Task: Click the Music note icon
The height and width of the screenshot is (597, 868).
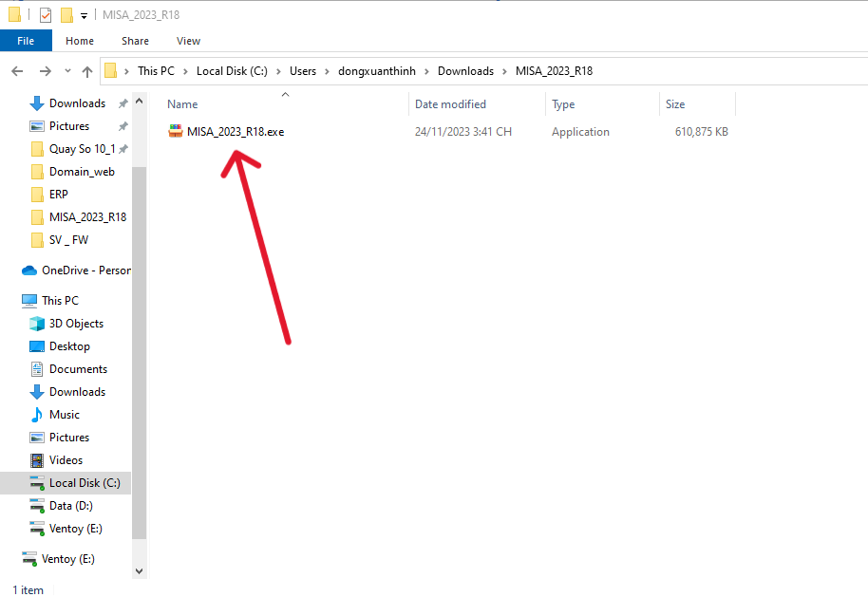Action: (36, 415)
